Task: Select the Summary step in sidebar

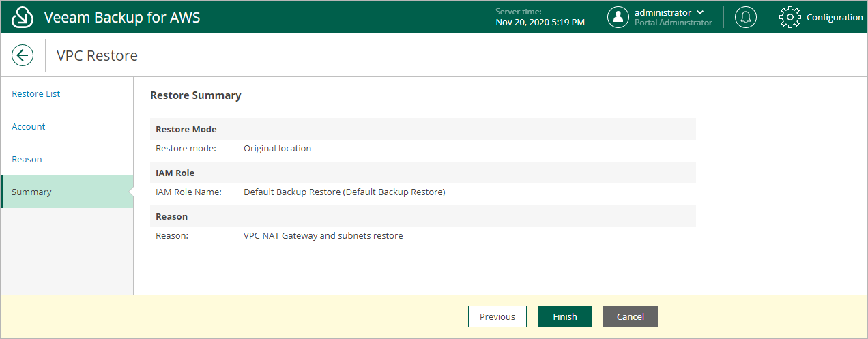Action: [x=67, y=192]
